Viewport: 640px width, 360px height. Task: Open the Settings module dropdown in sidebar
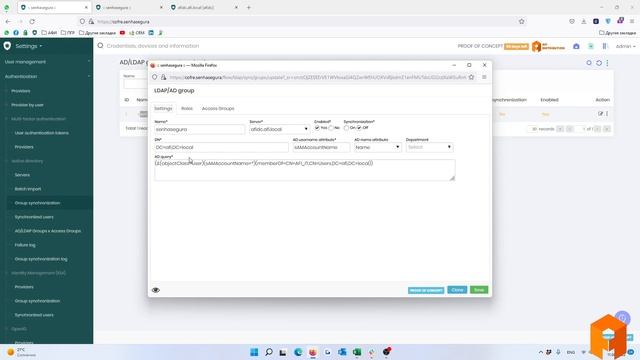[29, 46]
